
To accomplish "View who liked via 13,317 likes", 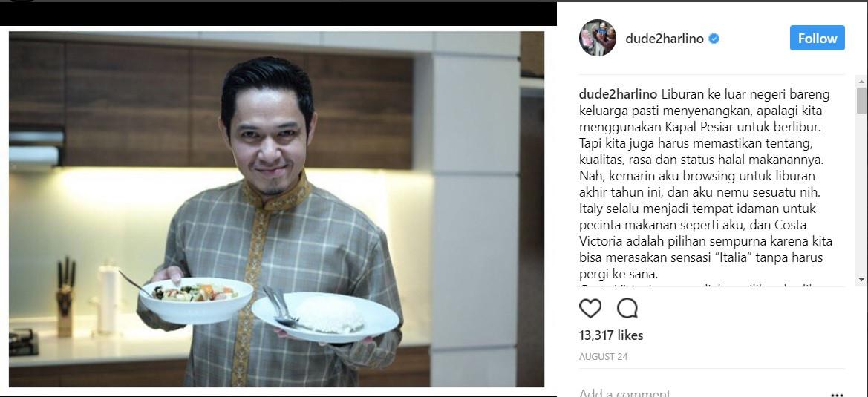I will 611,335.
